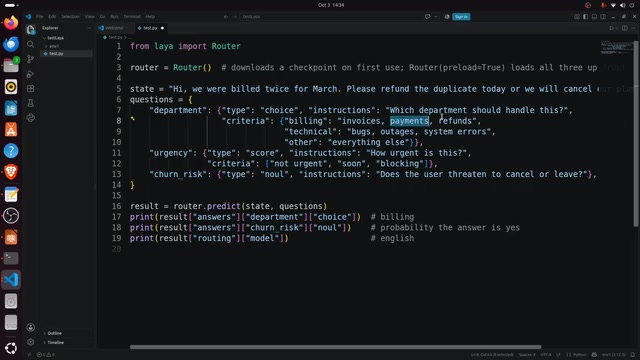Click the Sign In button
The width and height of the screenshot is (640, 360).
pos(461,17)
